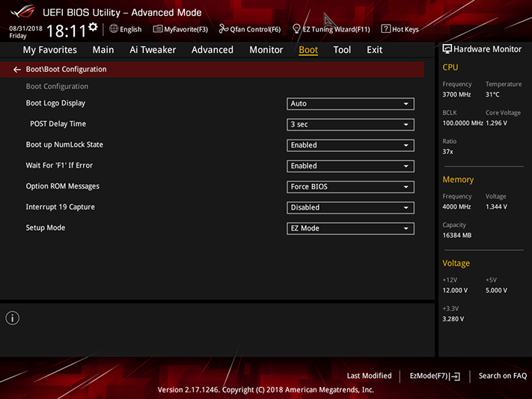Click the Hot Keys question mark icon

(x=385, y=29)
